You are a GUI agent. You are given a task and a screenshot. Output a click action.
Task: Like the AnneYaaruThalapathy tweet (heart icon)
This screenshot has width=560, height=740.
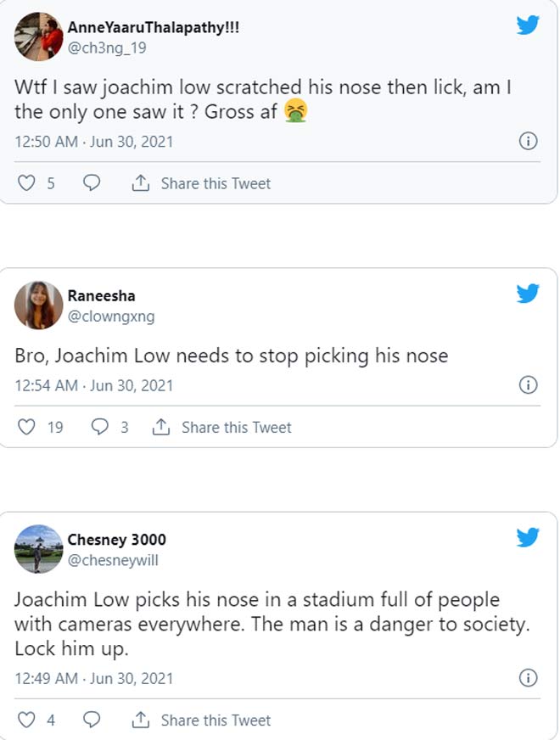[27, 183]
